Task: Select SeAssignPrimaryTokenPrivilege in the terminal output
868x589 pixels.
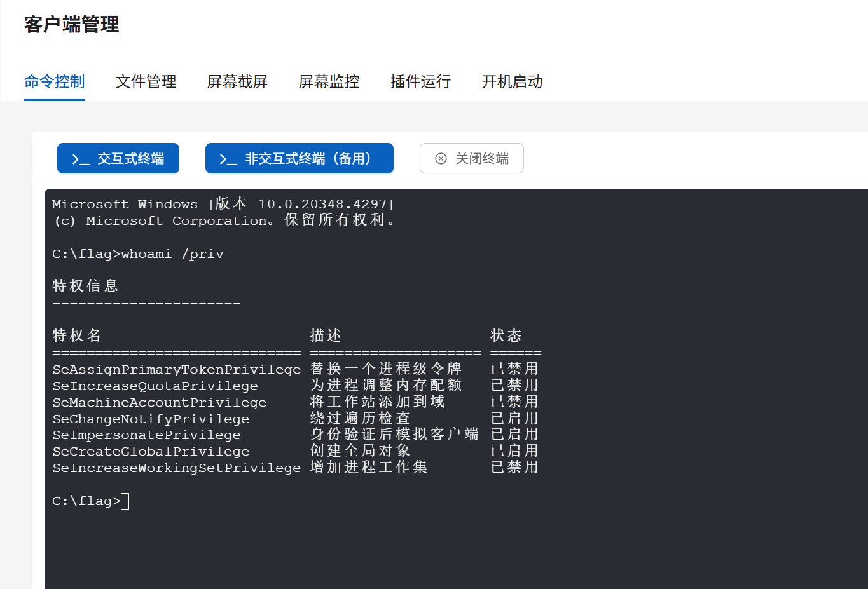Action: (177, 369)
